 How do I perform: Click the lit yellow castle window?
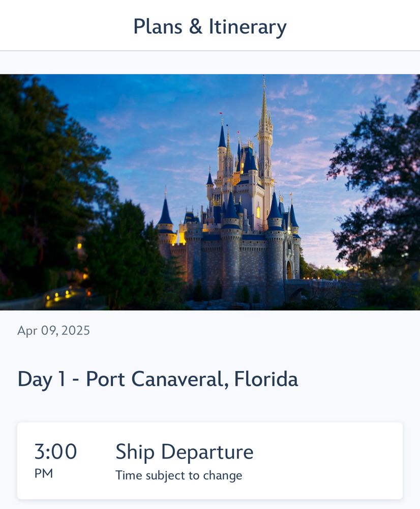[x=258, y=212]
